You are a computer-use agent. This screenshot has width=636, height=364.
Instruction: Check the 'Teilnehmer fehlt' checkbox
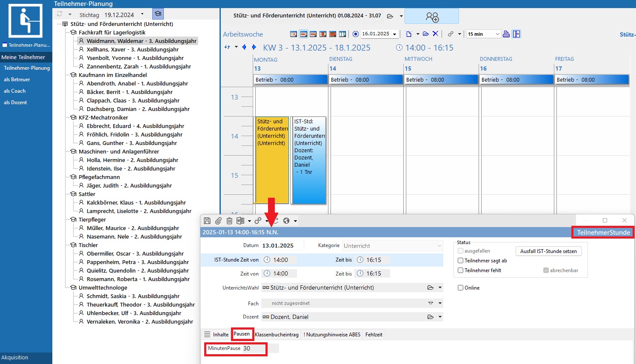pos(460,270)
